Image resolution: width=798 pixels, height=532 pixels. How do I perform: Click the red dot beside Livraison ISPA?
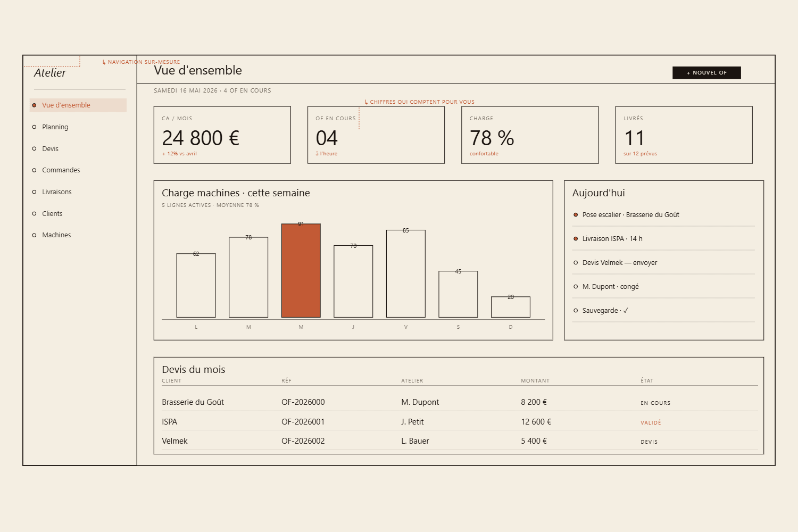[576, 239]
